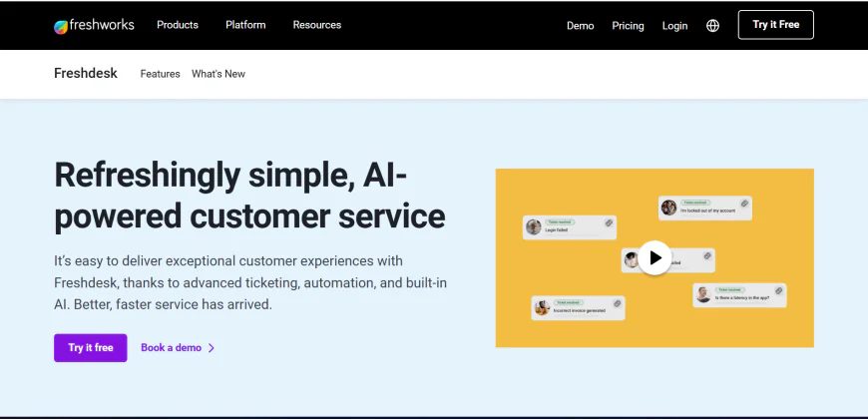
Task: Open the language selector globe icon
Action: click(713, 26)
